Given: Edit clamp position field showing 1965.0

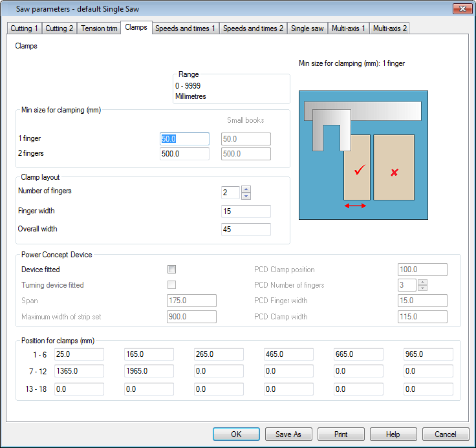Looking at the screenshot, I should pyautogui.click(x=149, y=371).
